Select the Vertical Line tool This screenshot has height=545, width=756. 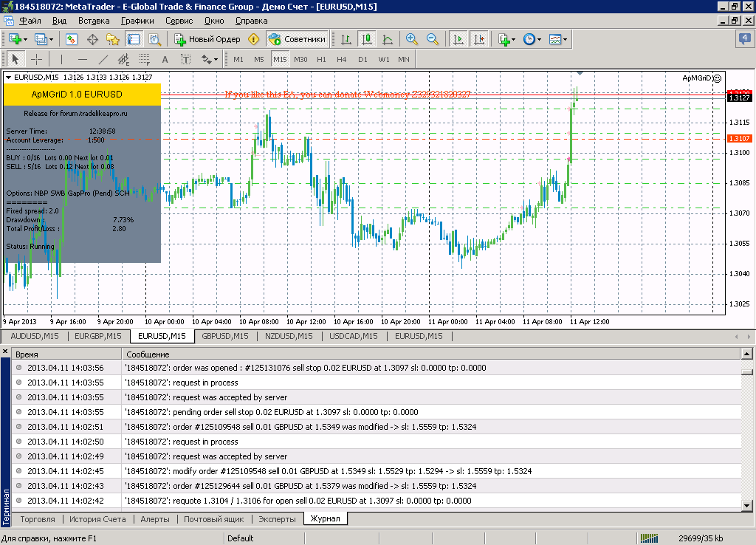pos(61,59)
